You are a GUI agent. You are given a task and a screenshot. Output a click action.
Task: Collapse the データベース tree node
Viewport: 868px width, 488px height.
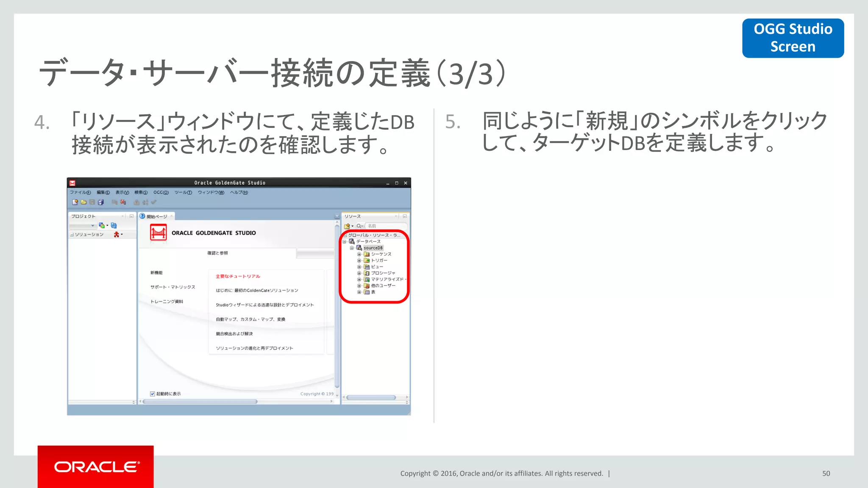click(345, 241)
